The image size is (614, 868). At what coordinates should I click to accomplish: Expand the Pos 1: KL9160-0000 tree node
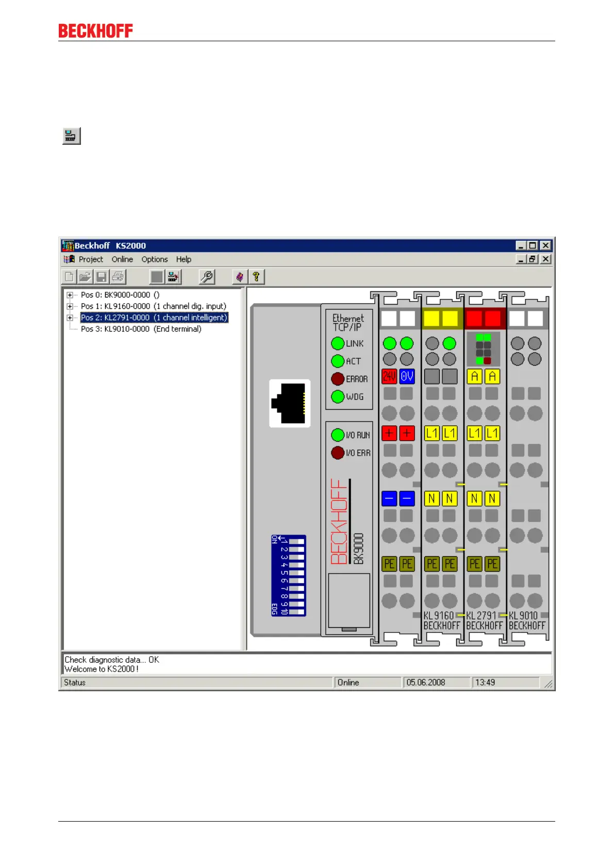click(x=70, y=307)
